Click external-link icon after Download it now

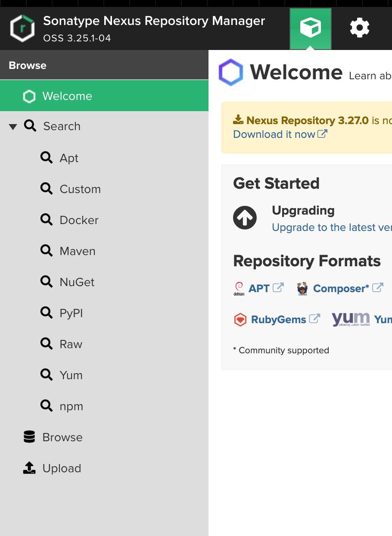coord(323,134)
